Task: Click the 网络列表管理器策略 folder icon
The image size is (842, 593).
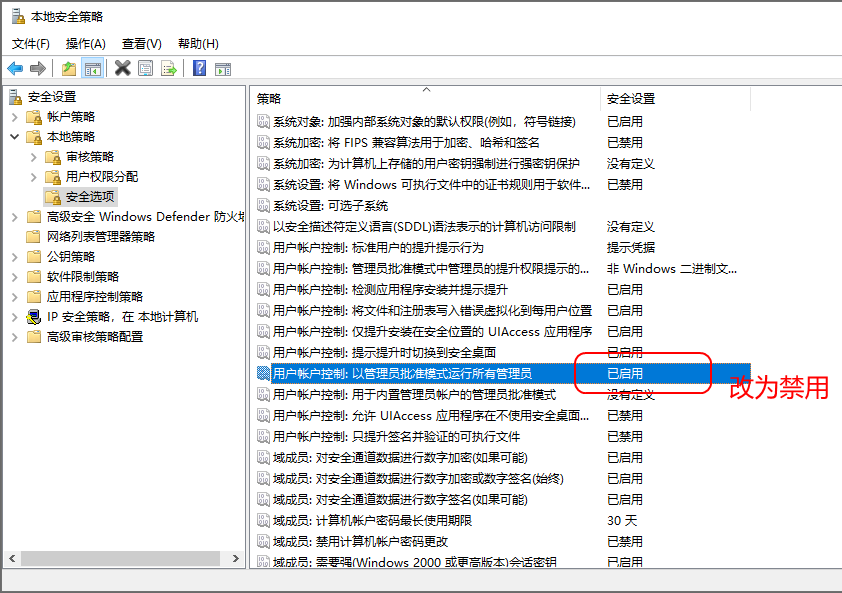Action: click(x=34, y=237)
